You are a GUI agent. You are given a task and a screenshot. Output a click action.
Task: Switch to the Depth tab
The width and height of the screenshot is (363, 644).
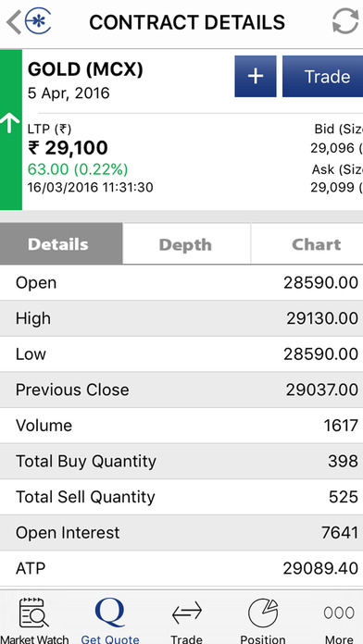point(186,244)
